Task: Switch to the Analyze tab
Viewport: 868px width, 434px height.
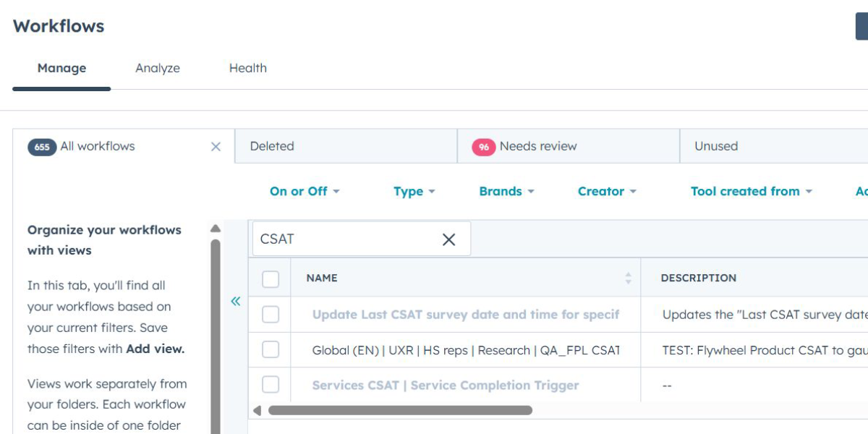Action: point(158,68)
